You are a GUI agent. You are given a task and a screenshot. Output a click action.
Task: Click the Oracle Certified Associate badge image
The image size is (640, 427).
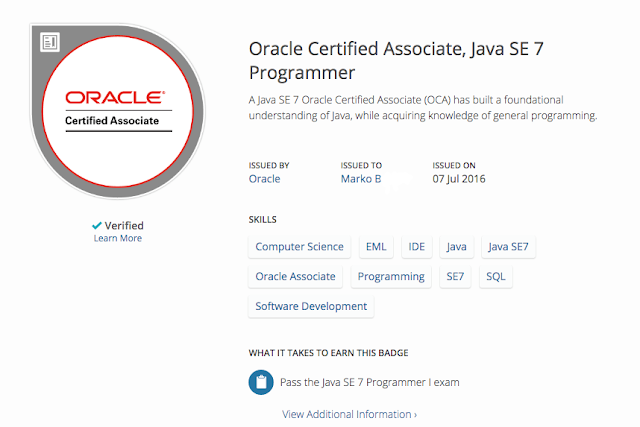(118, 111)
